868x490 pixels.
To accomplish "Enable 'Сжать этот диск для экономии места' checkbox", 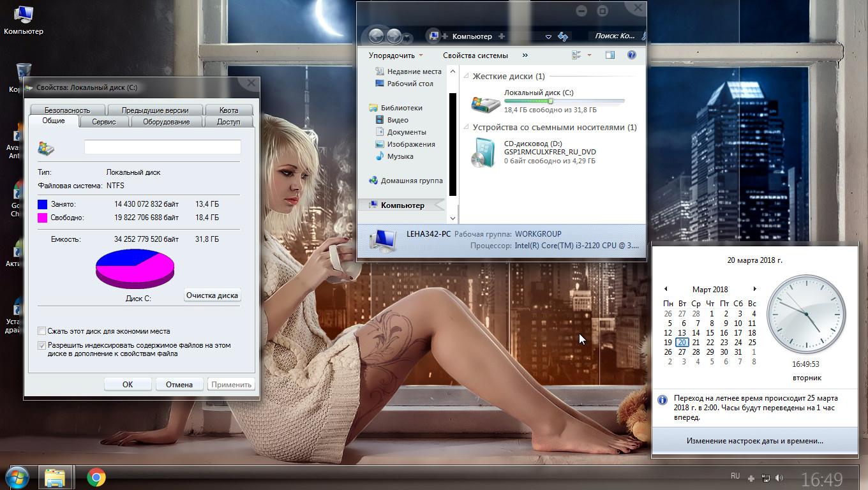I will pyautogui.click(x=41, y=331).
